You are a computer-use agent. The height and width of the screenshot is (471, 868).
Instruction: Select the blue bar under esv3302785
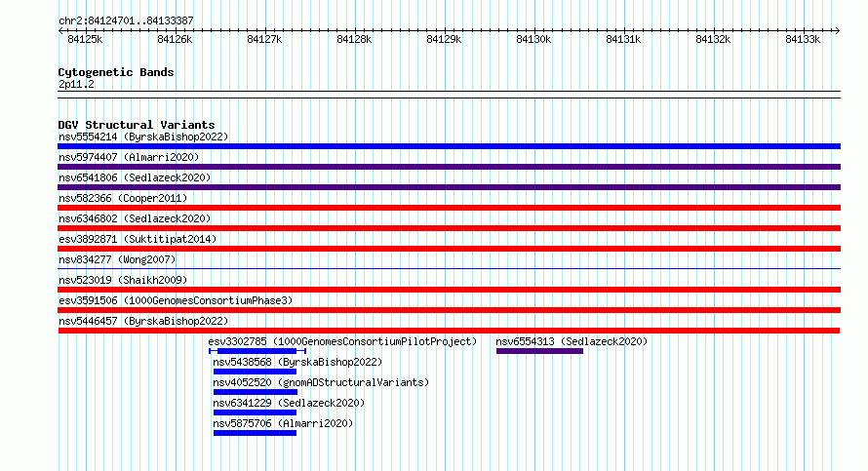257,351
